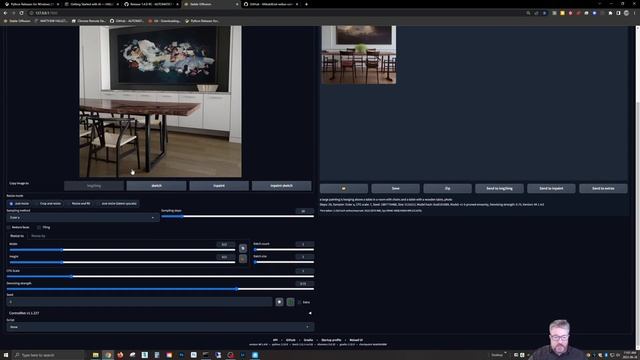This screenshot has height=360, width=640.
Task: Click the swap width and height icon
Action: click(x=243, y=248)
